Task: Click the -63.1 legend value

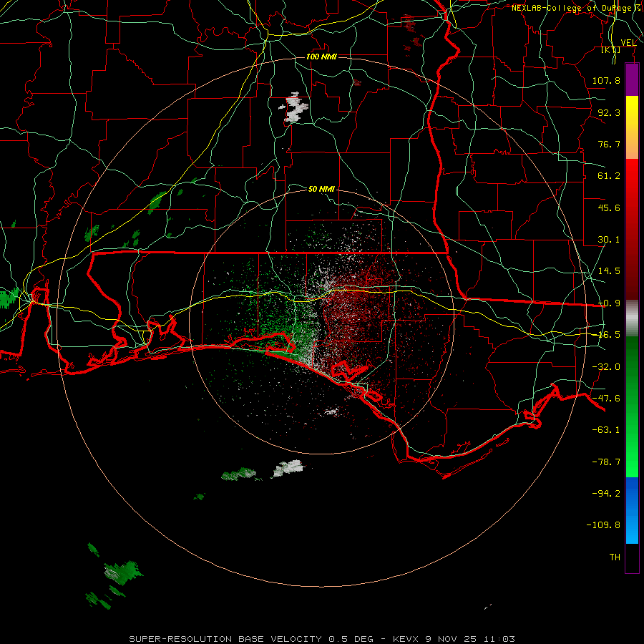Action: pyautogui.click(x=606, y=430)
